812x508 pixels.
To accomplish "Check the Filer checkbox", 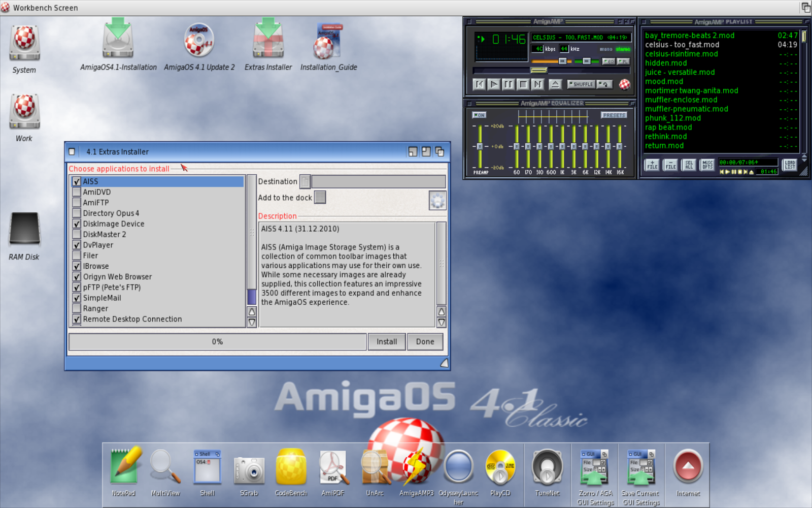I will (x=77, y=256).
